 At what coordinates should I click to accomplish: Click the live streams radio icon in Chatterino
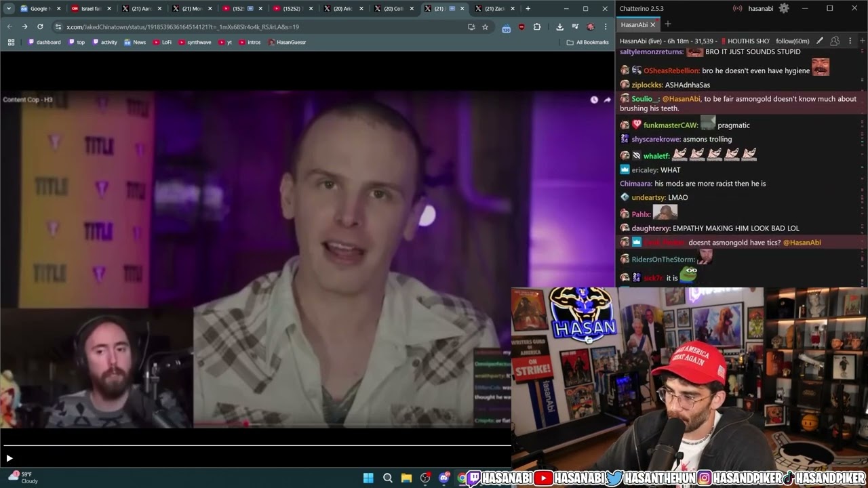738,9
